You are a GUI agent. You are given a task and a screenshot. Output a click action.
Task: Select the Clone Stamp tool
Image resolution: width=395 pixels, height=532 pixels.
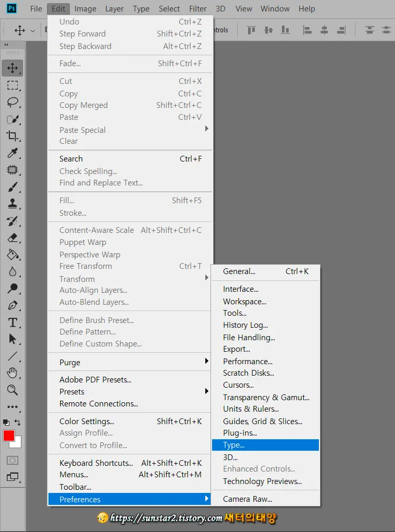(13, 204)
